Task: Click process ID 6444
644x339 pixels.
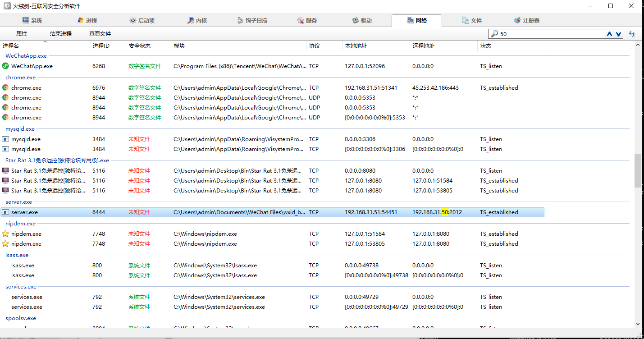Action: (x=99, y=212)
